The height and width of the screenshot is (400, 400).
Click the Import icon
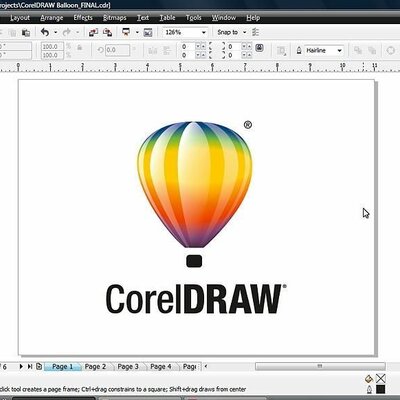(x=93, y=32)
